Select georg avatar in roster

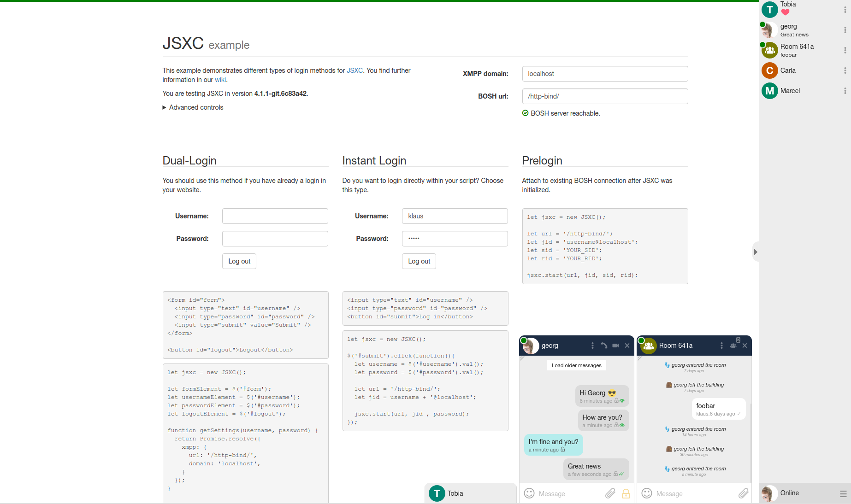pyautogui.click(x=769, y=30)
